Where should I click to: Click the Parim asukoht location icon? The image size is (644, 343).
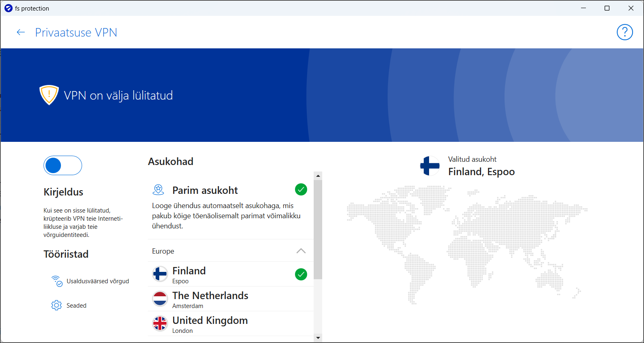coord(158,190)
